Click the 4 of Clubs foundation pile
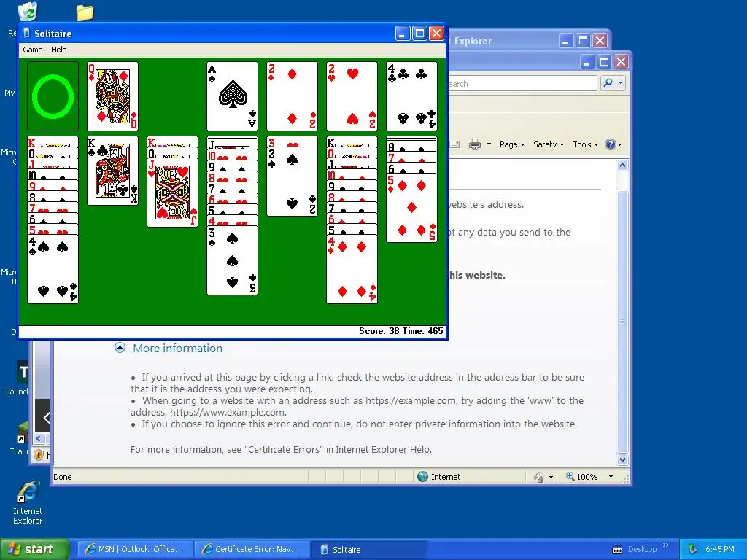 point(411,96)
